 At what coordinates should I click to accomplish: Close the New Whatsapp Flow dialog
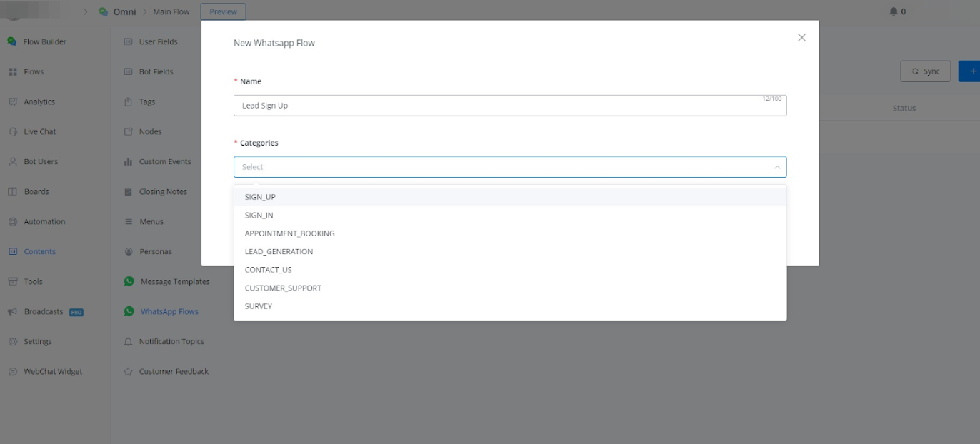coord(801,38)
